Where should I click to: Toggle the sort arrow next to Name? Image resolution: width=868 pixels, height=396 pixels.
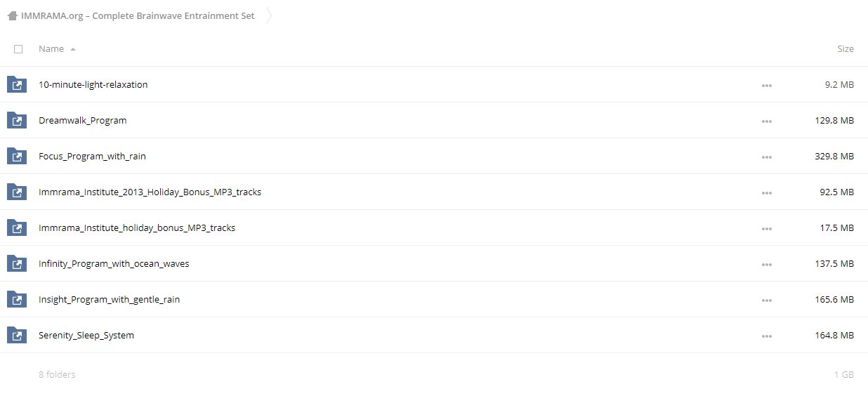[73, 49]
